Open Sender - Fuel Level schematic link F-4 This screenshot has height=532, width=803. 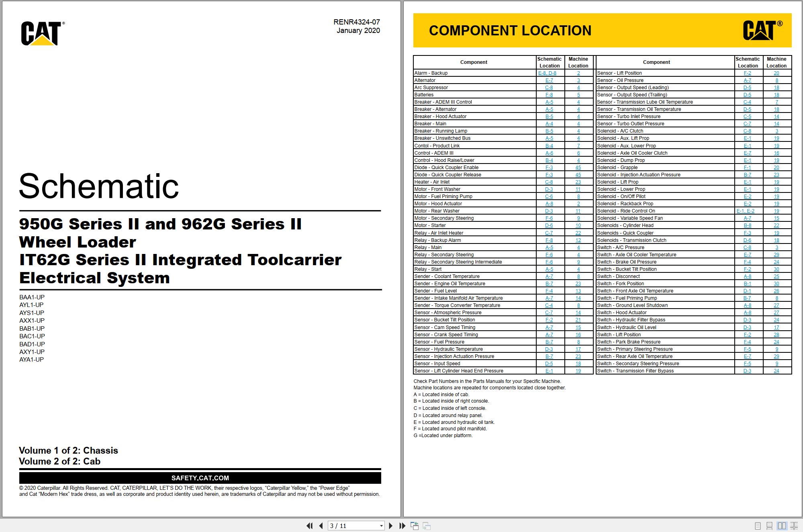[549, 291]
